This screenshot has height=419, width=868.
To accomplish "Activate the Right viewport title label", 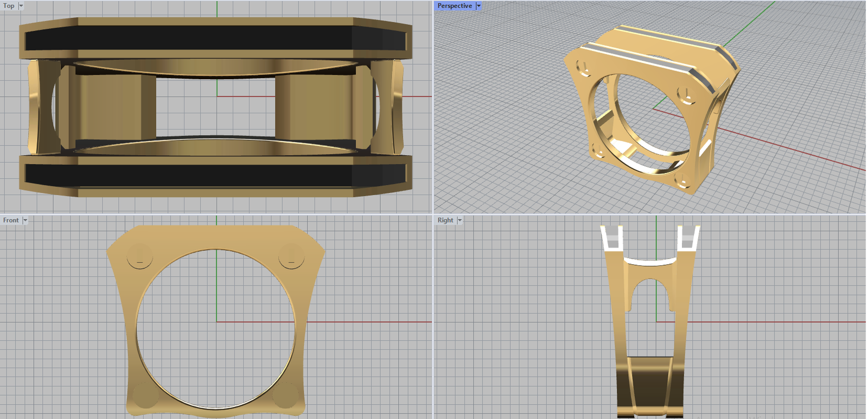I will (445, 220).
